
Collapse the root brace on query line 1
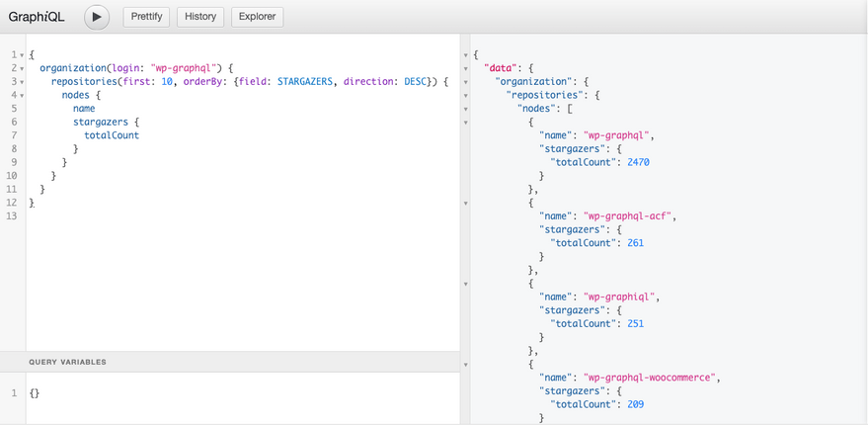click(x=22, y=54)
